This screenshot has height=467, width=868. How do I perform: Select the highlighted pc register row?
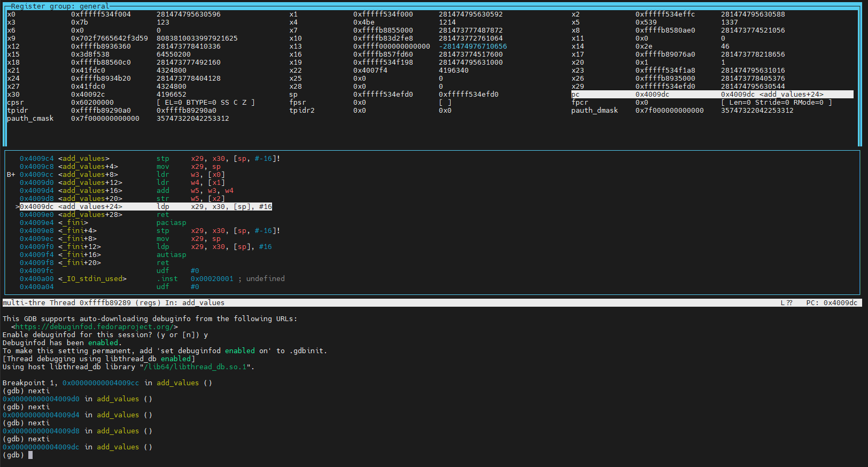712,95
